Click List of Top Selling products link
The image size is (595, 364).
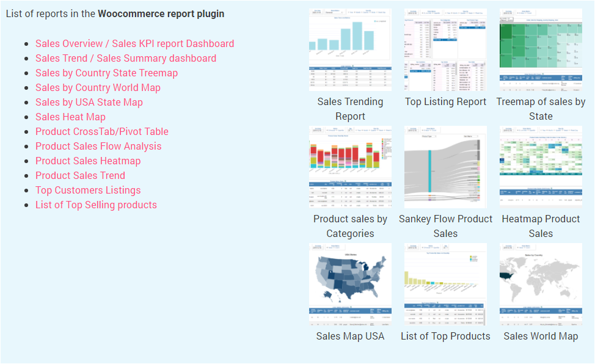(97, 205)
